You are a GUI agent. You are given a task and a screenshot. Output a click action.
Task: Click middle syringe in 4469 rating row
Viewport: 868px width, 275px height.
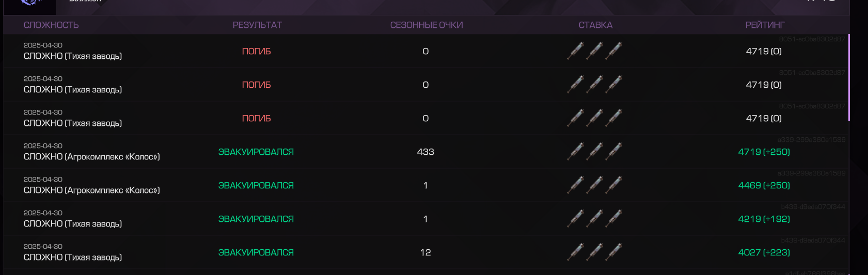coord(595,185)
